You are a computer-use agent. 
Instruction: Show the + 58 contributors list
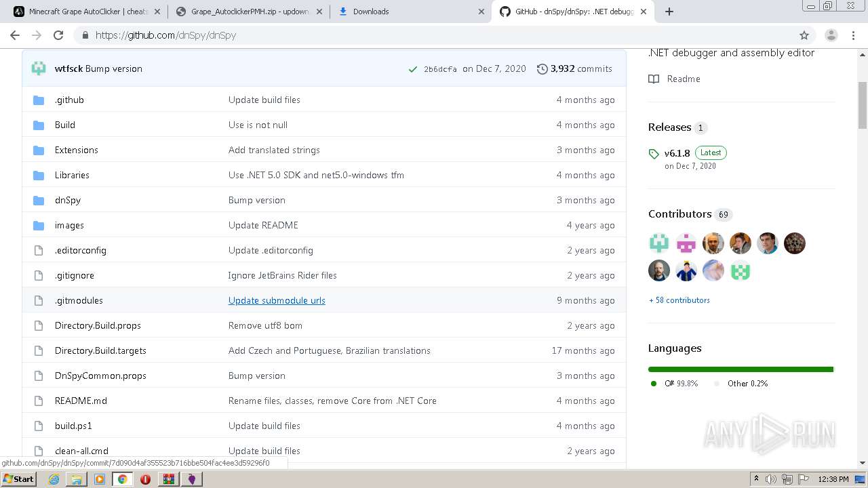click(679, 300)
